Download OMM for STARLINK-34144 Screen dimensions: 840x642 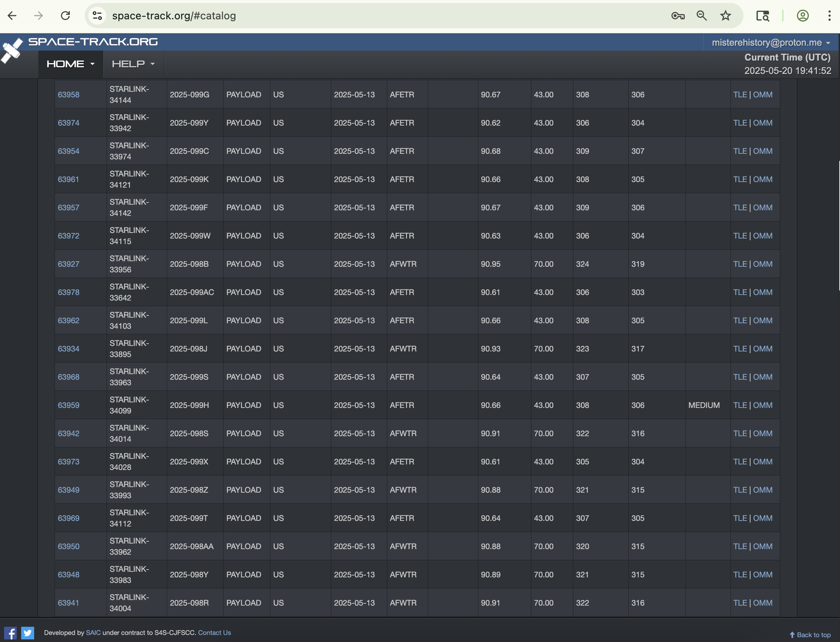[762, 95]
